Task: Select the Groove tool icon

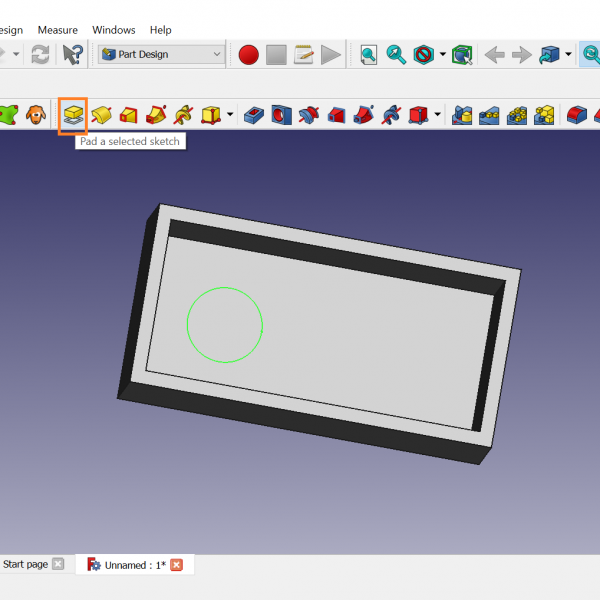Action: coord(309,115)
